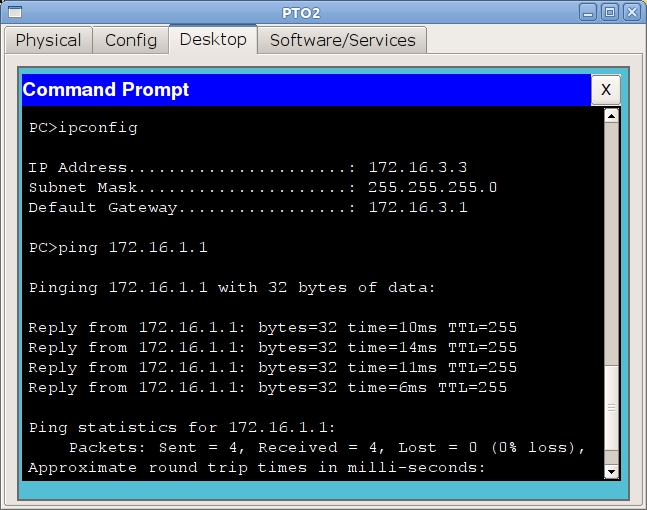The width and height of the screenshot is (647, 510).
Task: Click the PTO2 window title text
Action: 323,12
